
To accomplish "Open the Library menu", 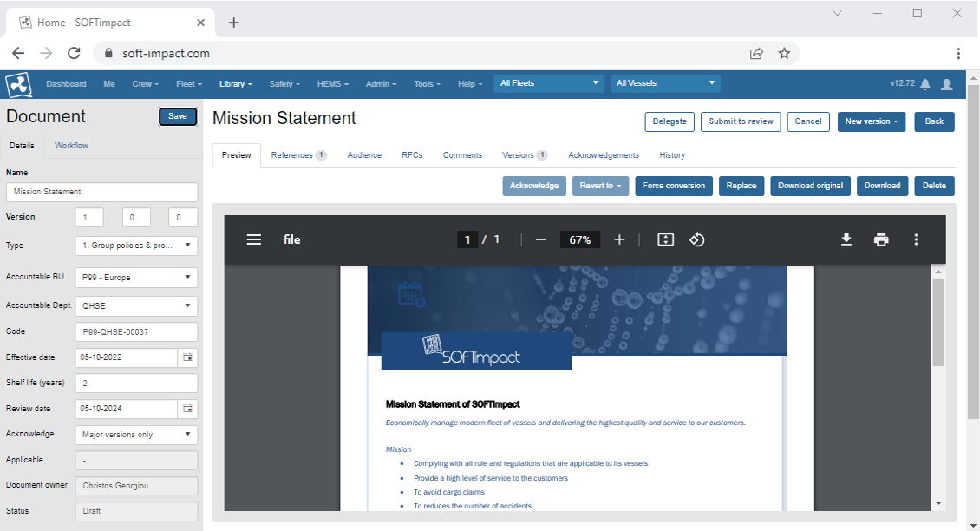I will (x=236, y=84).
